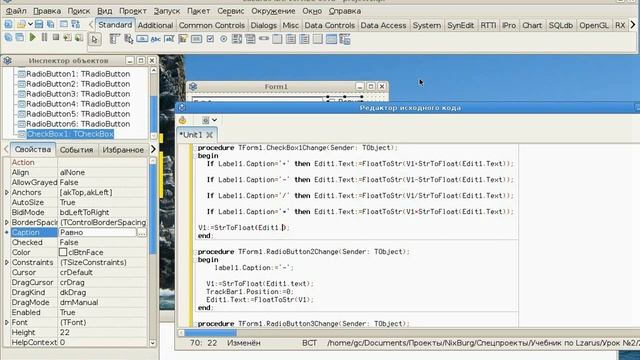The height and width of the screenshot is (360, 640).
Task: Click the Step Over debugger icon
Action: pos(79,38)
